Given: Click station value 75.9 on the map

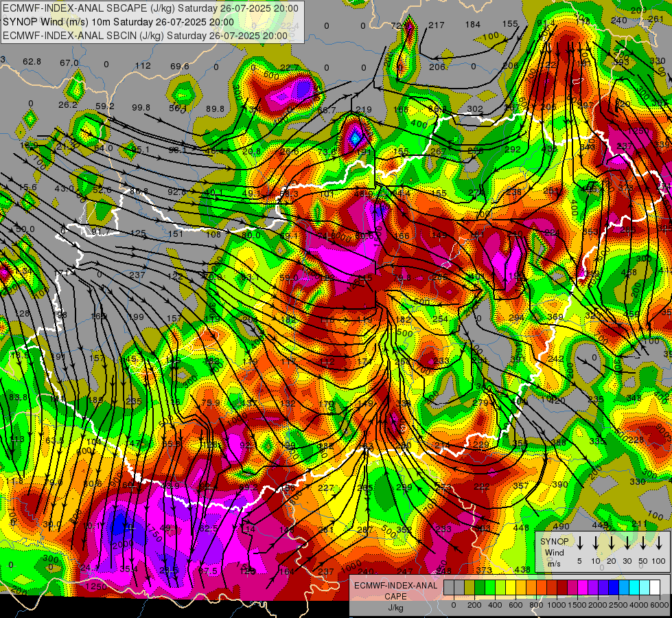Looking at the screenshot, I should click(211, 402).
